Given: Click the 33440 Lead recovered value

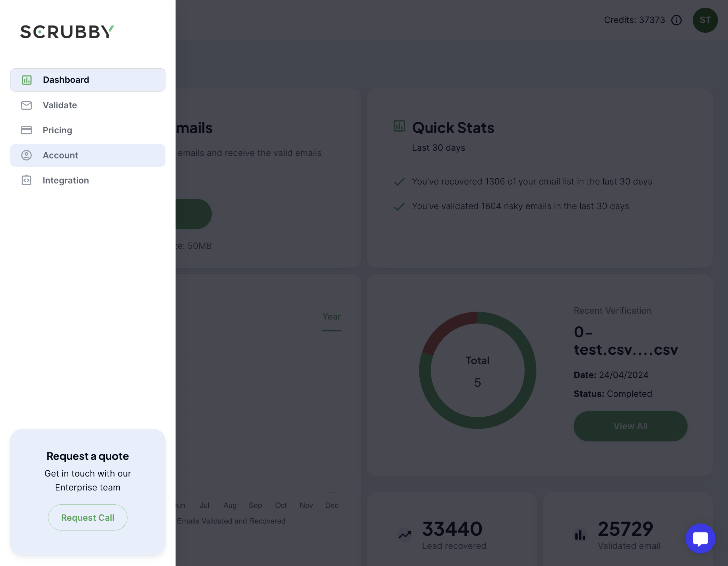Looking at the screenshot, I should click(x=452, y=529).
